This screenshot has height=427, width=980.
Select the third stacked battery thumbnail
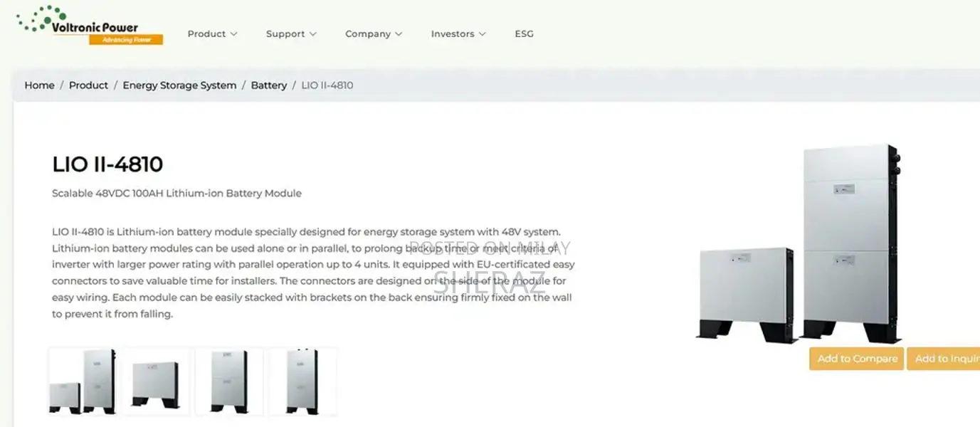pos(229,380)
